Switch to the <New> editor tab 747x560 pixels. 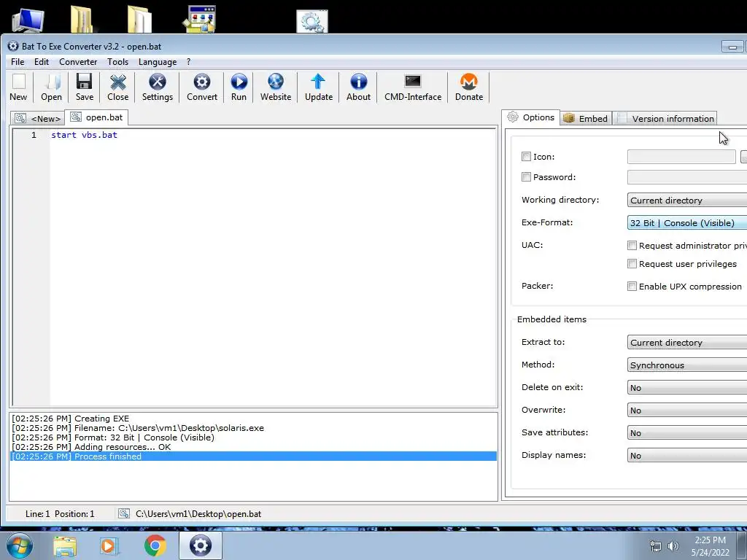38,119
